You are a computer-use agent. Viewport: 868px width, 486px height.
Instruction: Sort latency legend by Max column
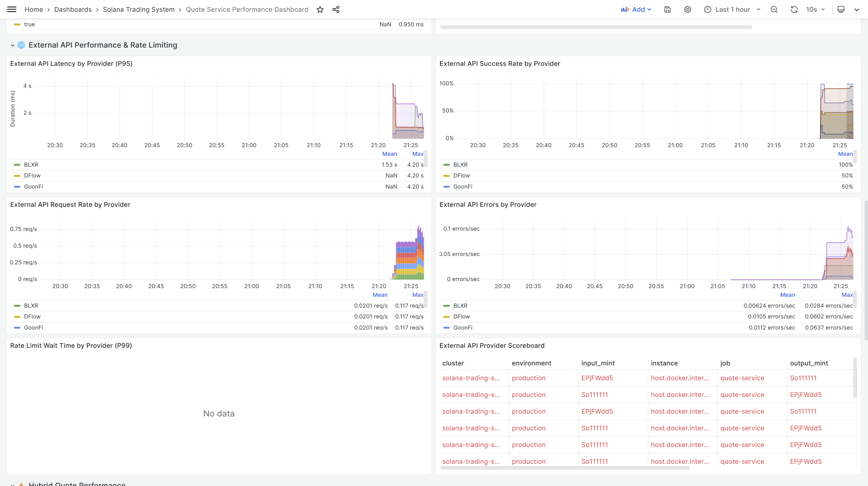coord(418,154)
